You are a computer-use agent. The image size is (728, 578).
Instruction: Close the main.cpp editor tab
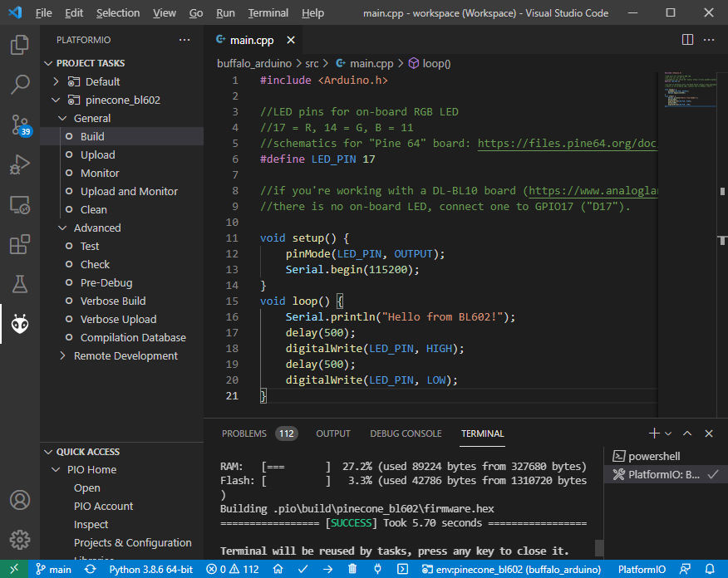point(291,41)
